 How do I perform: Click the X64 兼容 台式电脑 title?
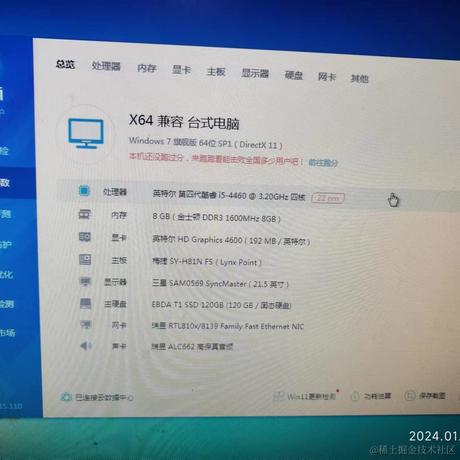[x=184, y=122]
